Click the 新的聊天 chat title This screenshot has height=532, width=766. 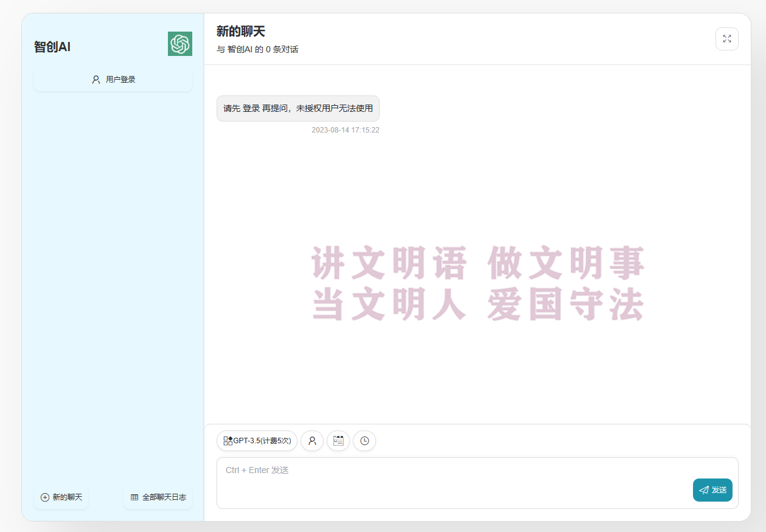click(x=241, y=32)
